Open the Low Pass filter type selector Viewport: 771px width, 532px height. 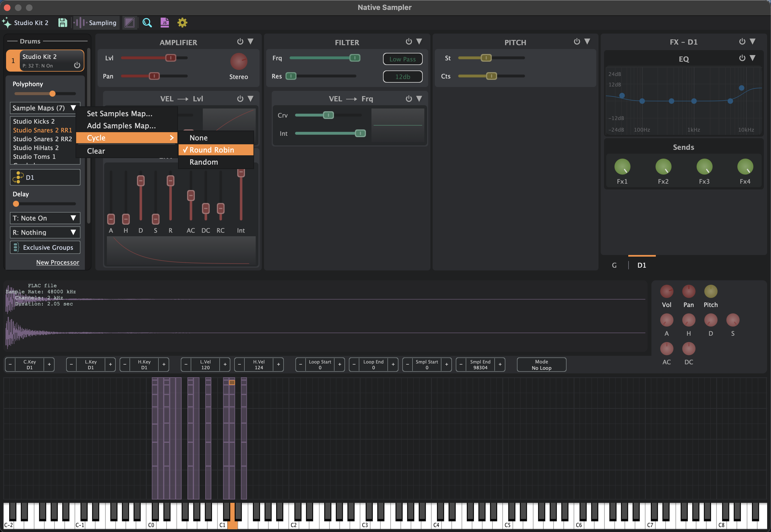(x=403, y=59)
